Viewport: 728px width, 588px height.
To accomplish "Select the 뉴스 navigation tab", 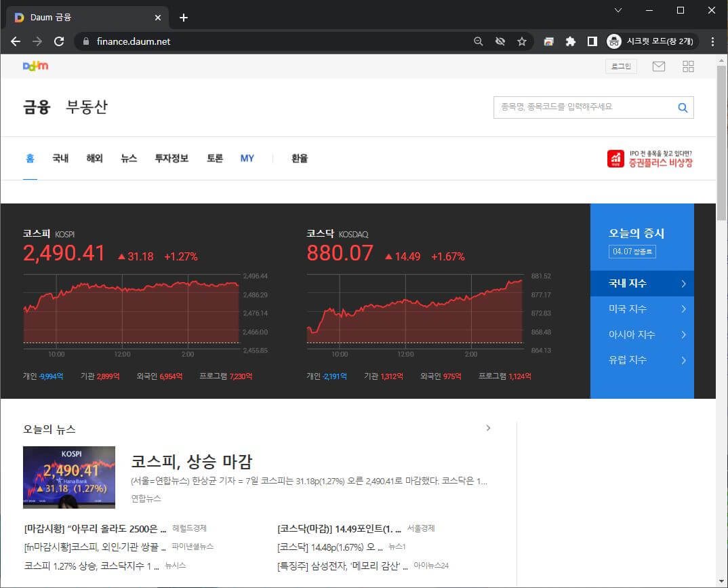I will 129,159.
